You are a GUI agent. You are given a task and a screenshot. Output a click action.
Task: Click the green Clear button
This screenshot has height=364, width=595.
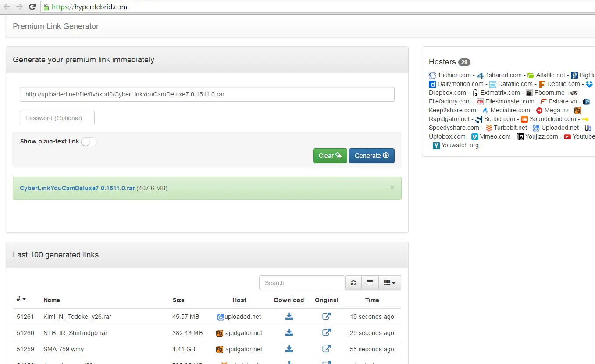point(330,156)
